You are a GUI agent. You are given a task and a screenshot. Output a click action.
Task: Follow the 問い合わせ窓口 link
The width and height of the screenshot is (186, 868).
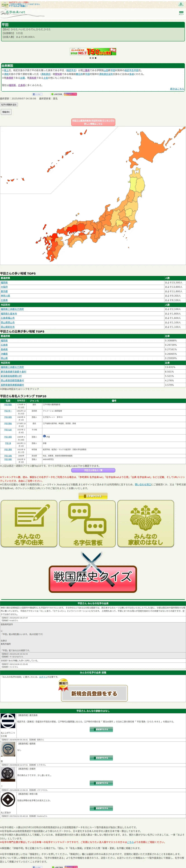[143, 484]
